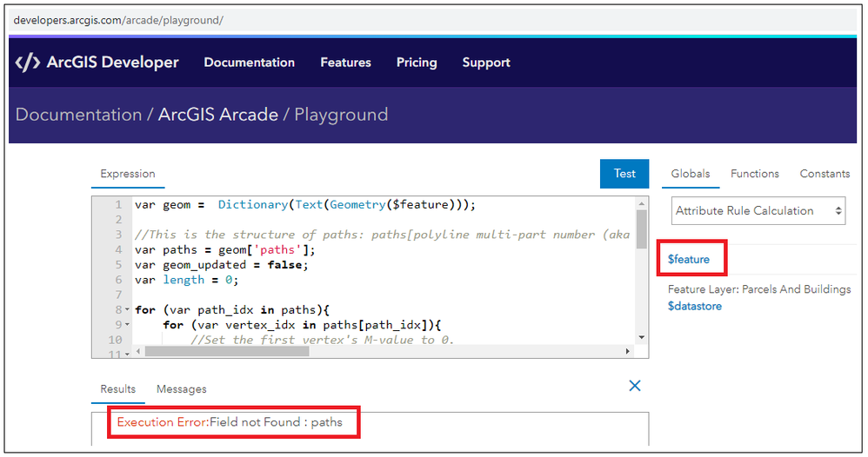Click the Execution Error message text
The image size is (868, 457).
coord(230,422)
